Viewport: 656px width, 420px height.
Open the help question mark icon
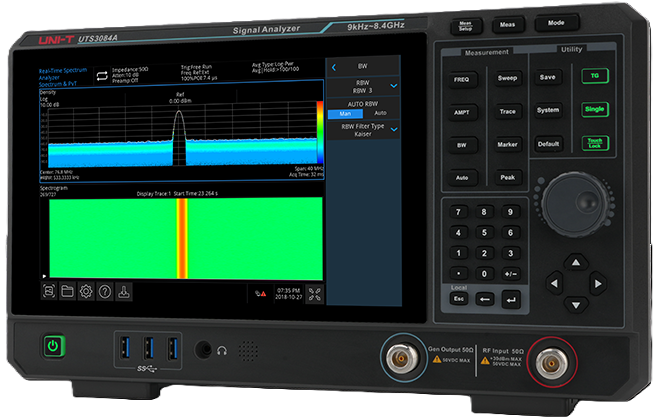105,292
